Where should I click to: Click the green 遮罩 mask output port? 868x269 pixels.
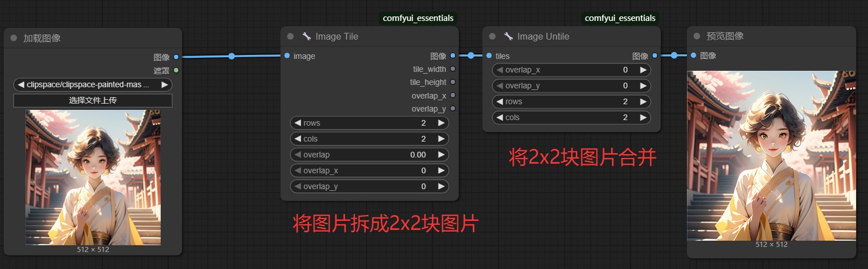pyautogui.click(x=176, y=70)
